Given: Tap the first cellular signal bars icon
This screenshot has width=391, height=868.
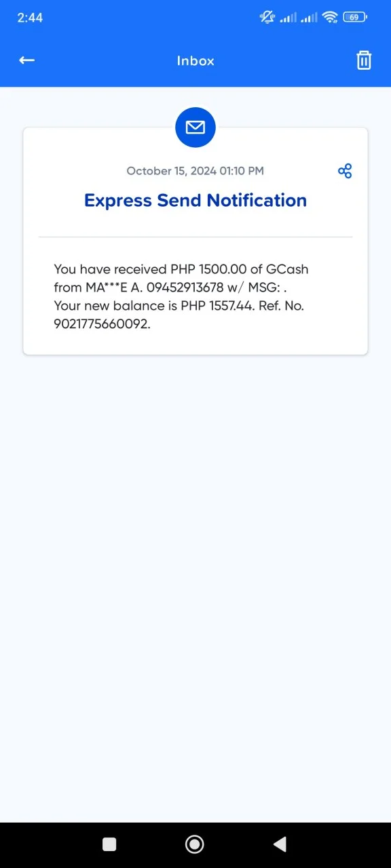Looking at the screenshot, I should coord(288,18).
